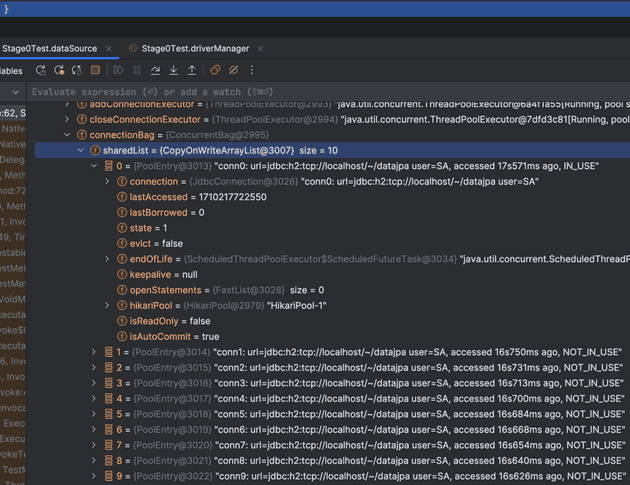Select the openStatements variable row
630x485 pixels.
tap(332, 290)
